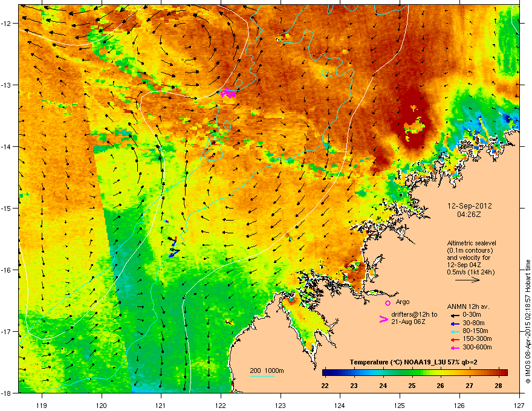
Task: Click the -18 latitude axis label
Action: [x=7, y=393]
